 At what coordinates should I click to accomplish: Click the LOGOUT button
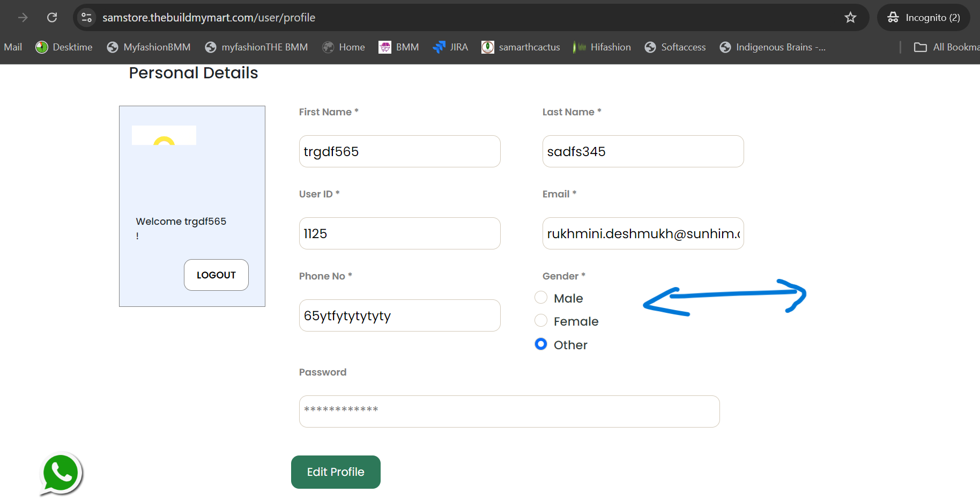(x=216, y=275)
